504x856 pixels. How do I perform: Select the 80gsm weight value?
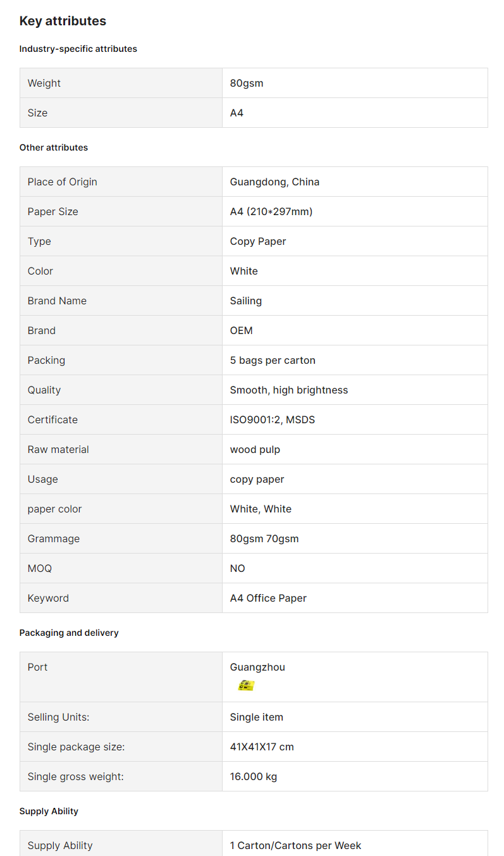pyautogui.click(x=247, y=83)
